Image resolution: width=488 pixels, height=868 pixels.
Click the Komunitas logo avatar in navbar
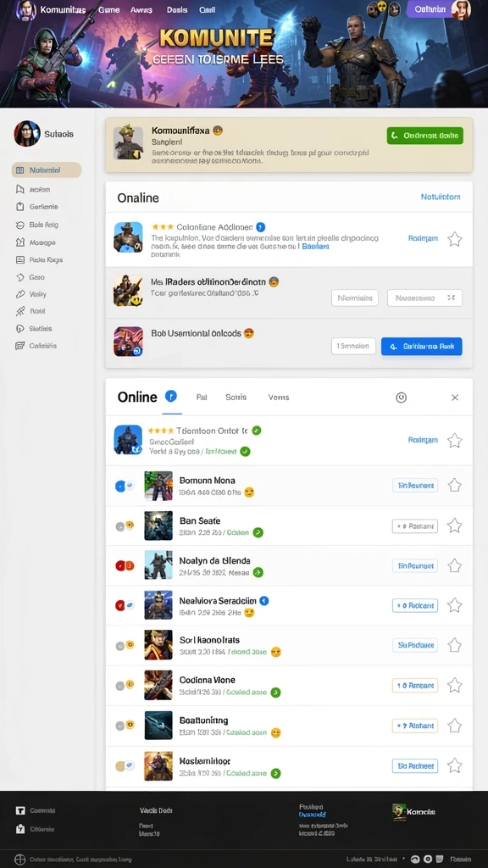(x=26, y=10)
